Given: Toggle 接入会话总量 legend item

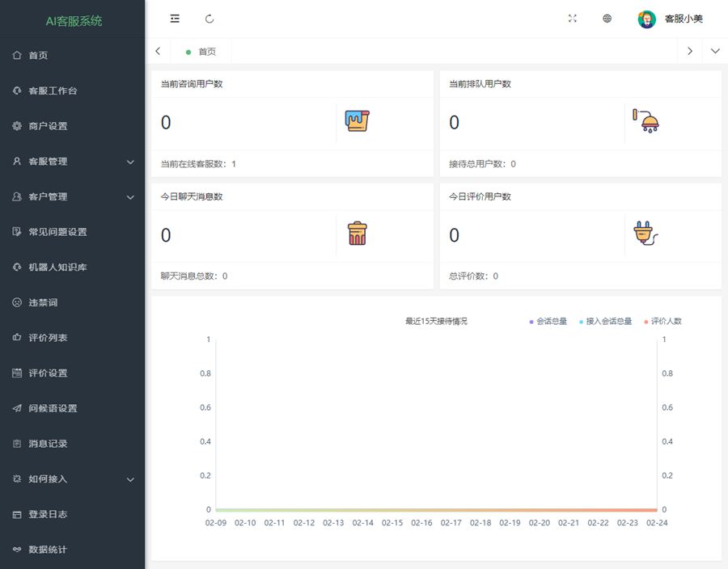Looking at the screenshot, I should [604, 321].
